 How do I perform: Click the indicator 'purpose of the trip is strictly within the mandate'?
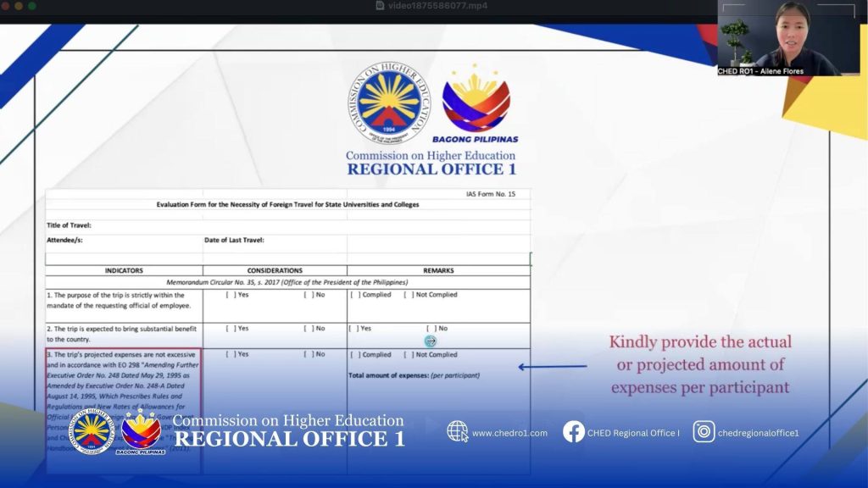119,301
